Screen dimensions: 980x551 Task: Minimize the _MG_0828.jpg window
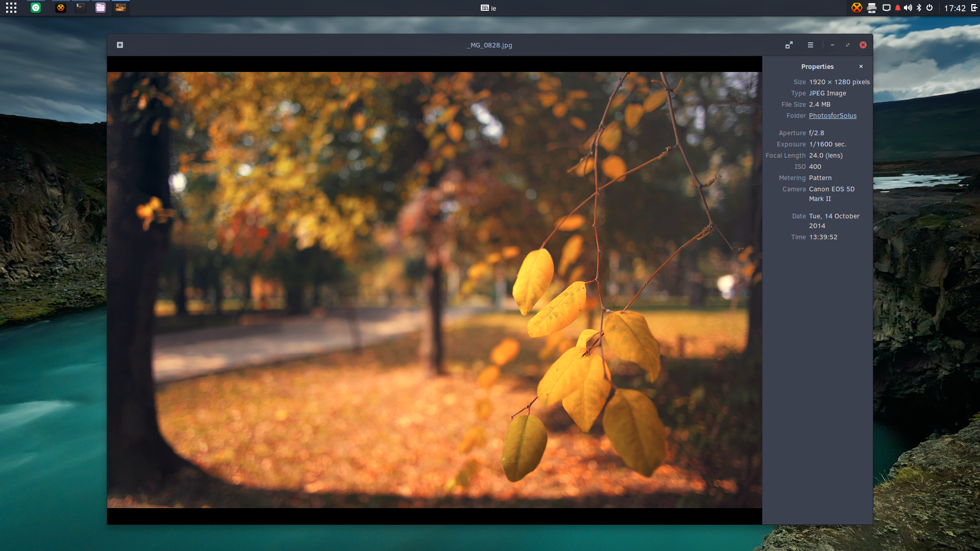(832, 45)
